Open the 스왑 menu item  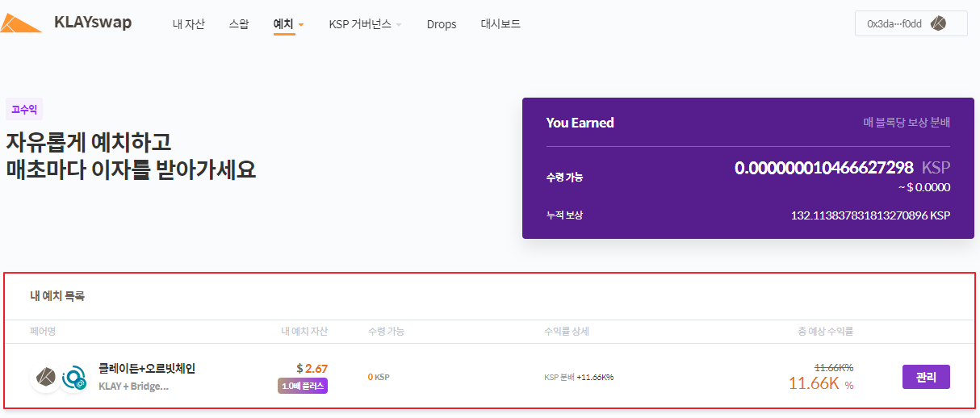[x=239, y=24]
